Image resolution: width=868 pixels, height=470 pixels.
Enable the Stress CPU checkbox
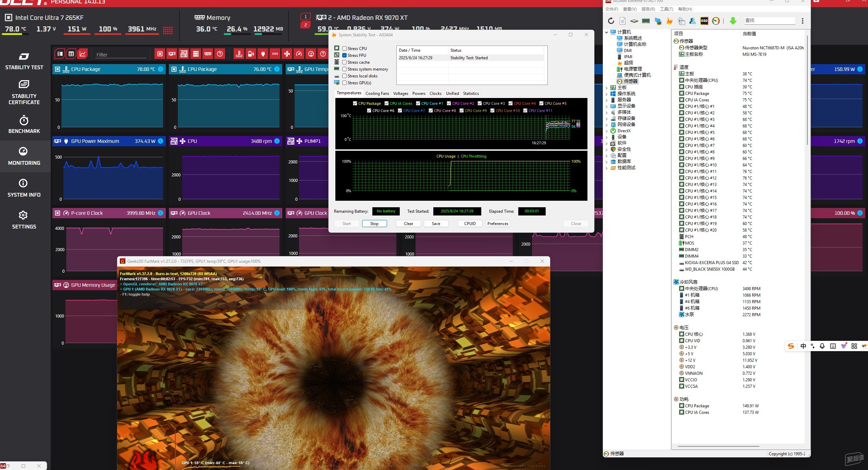(x=345, y=49)
